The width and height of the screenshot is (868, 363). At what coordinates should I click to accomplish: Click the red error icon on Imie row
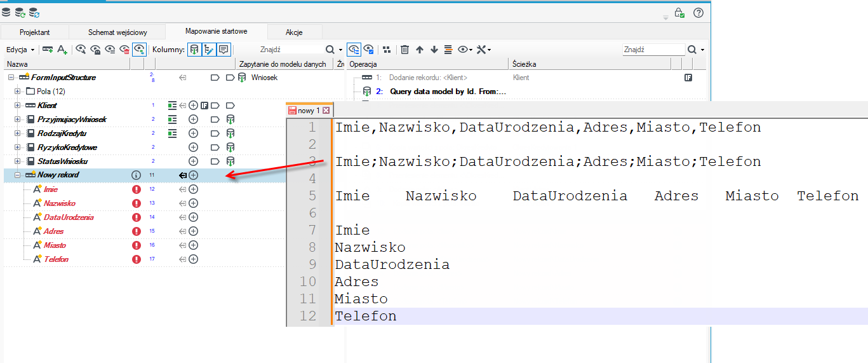coord(136,189)
